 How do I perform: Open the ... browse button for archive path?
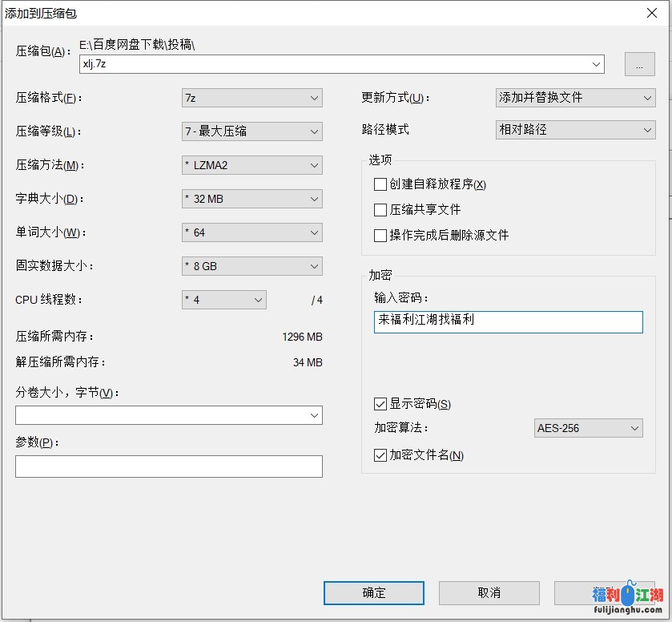point(639,64)
